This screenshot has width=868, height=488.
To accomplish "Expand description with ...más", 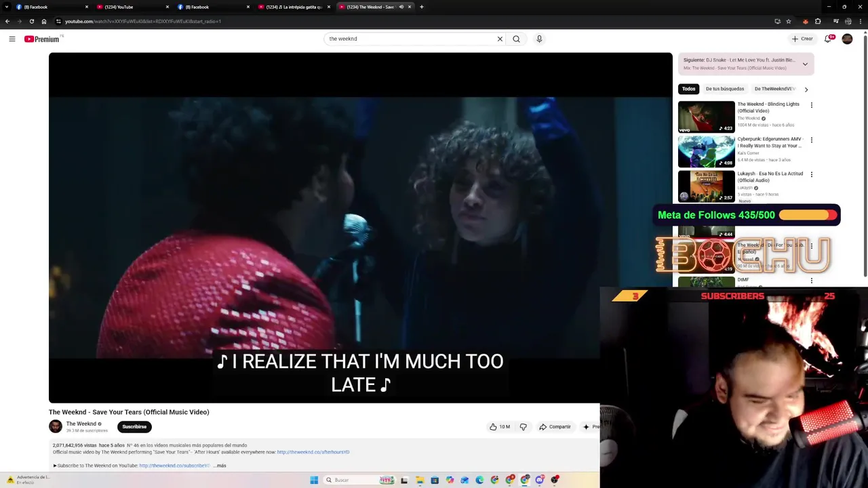I will click(x=220, y=466).
